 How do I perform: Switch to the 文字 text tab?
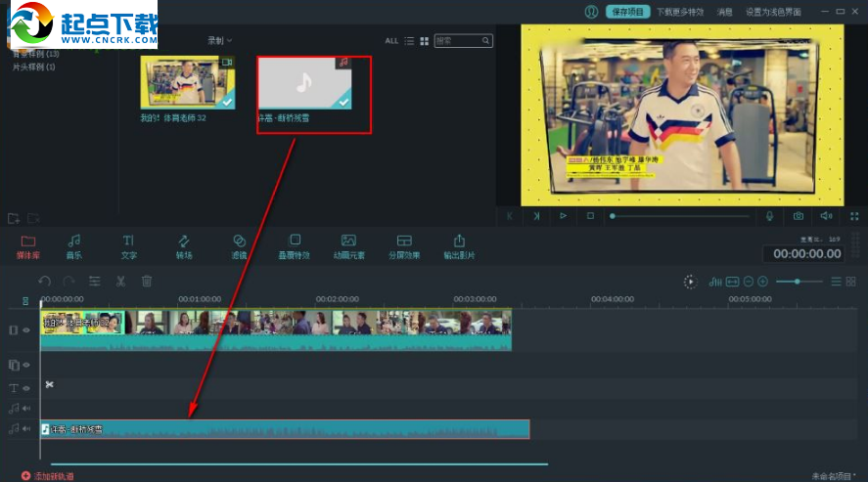129,245
